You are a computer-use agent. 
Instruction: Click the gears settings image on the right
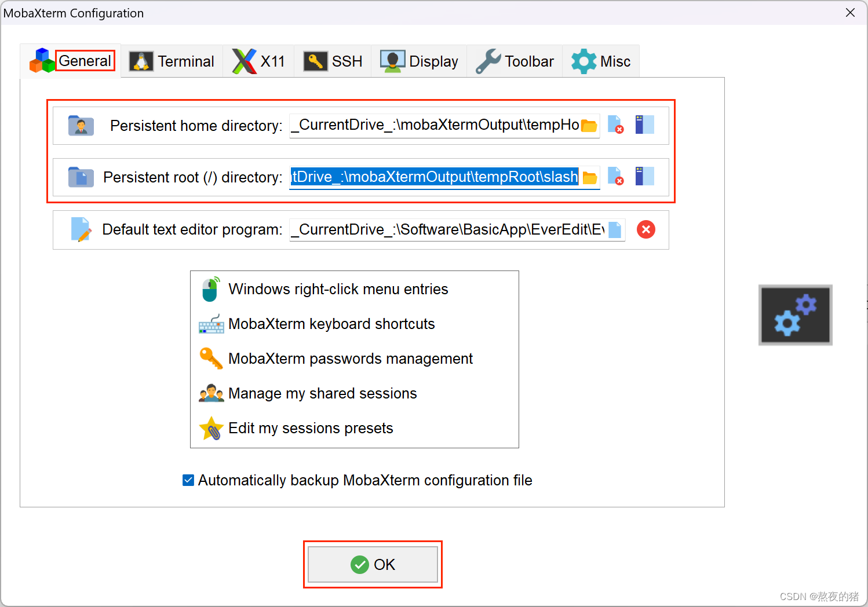point(796,315)
